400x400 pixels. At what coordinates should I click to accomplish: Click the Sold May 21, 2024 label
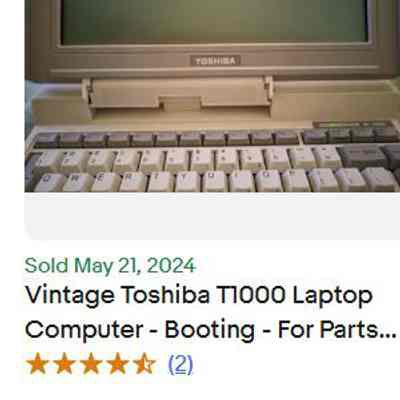pyautogui.click(x=110, y=266)
